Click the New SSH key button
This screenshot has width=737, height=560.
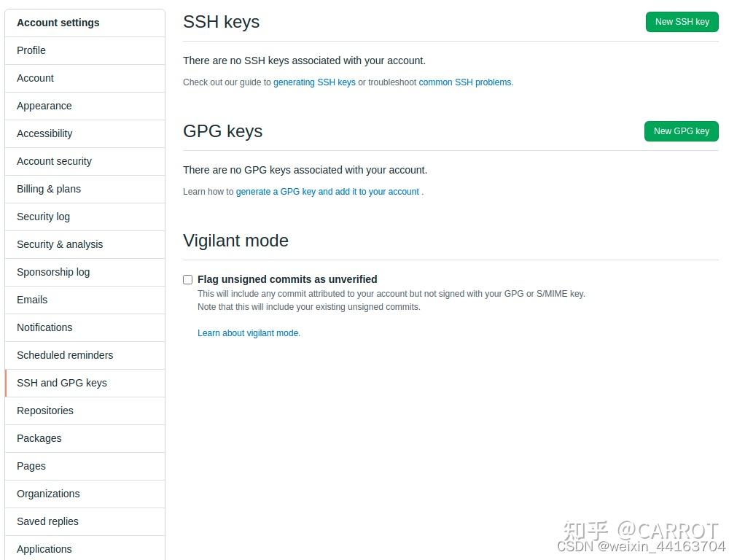[682, 22]
